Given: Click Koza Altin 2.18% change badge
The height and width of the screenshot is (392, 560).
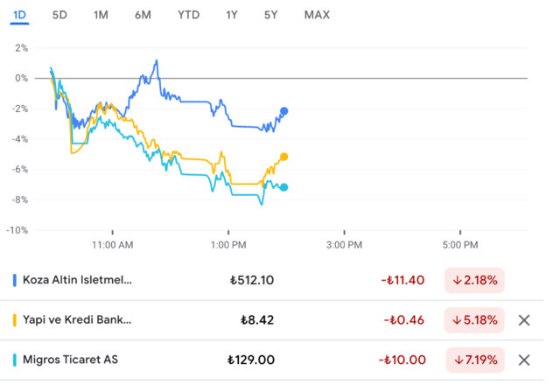Looking at the screenshot, I should click(x=475, y=280).
